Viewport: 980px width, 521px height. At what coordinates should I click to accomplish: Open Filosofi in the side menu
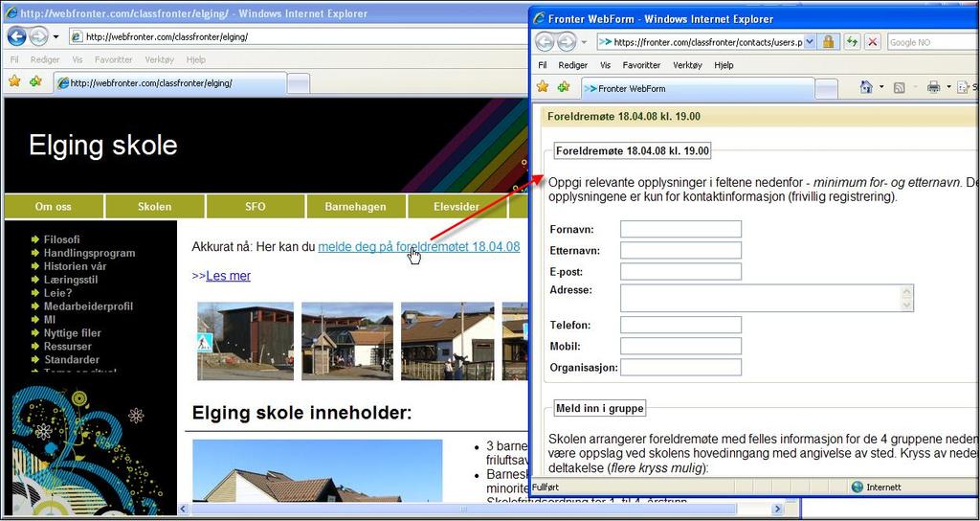coord(62,239)
